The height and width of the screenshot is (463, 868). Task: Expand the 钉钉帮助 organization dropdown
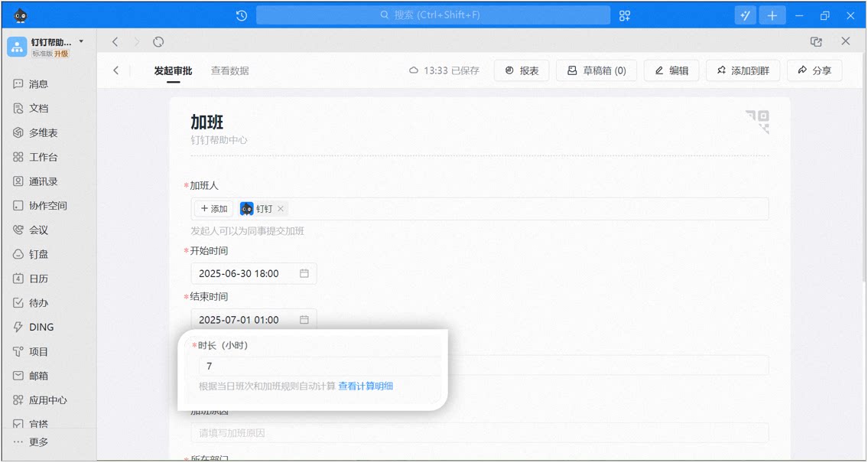[x=81, y=41]
